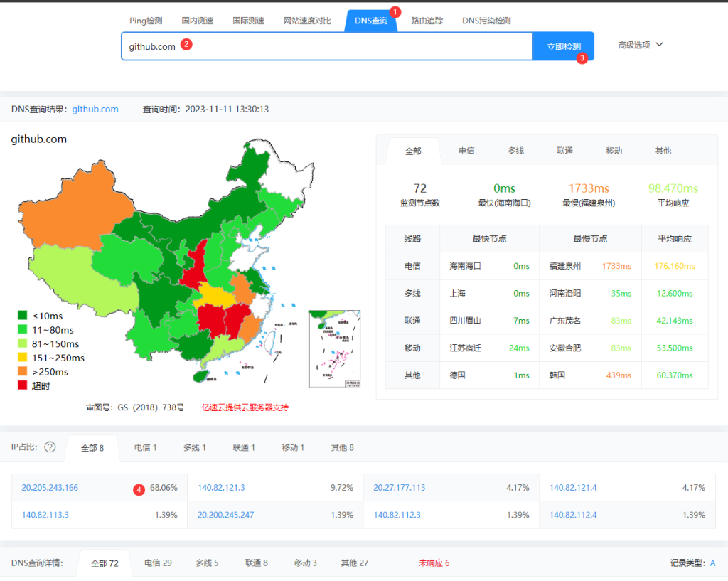Focus the domain input containing github.com
This screenshot has height=581, width=728.
tap(327, 46)
